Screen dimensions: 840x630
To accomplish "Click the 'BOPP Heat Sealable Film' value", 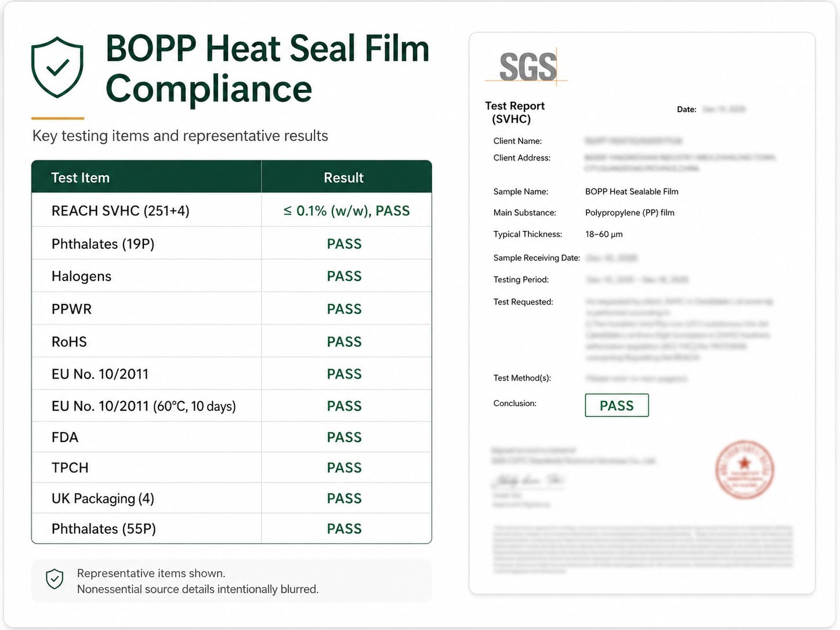I will pyautogui.click(x=632, y=191).
